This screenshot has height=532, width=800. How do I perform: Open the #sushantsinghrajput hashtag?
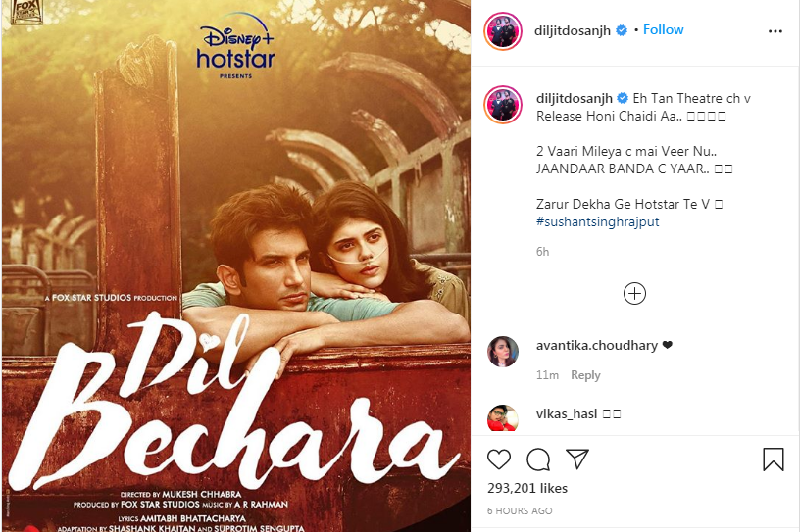pyautogui.click(x=597, y=221)
